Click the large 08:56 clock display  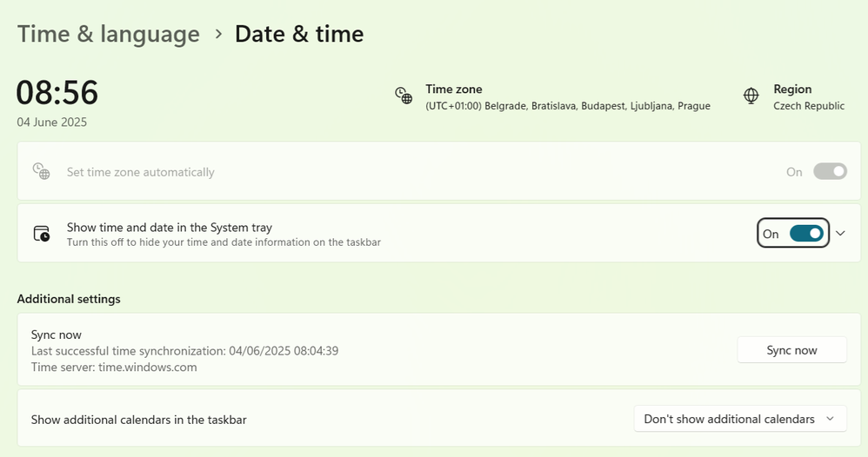tap(57, 92)
